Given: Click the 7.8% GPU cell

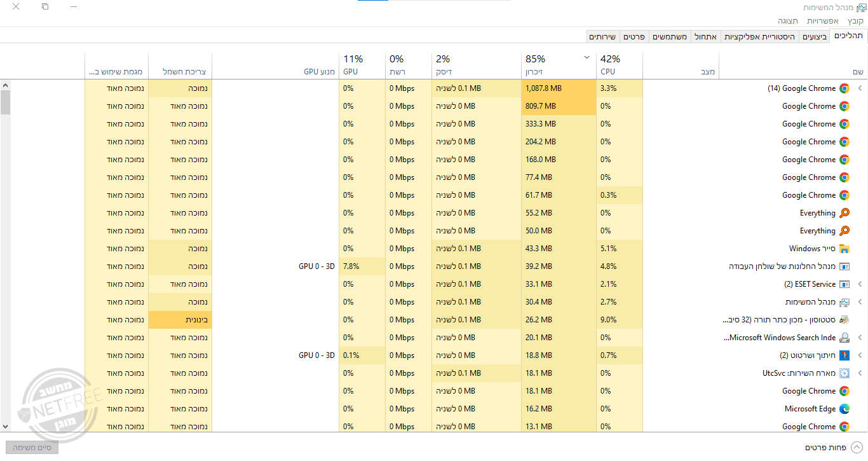Looking at the screenshot, I should [x=362, y=266].
